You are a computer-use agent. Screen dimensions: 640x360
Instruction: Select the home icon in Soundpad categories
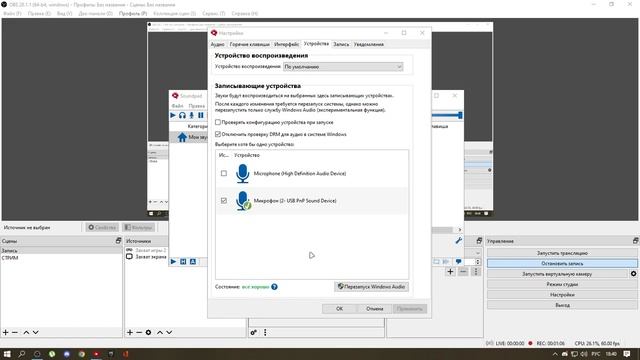[x=182, y=137]
